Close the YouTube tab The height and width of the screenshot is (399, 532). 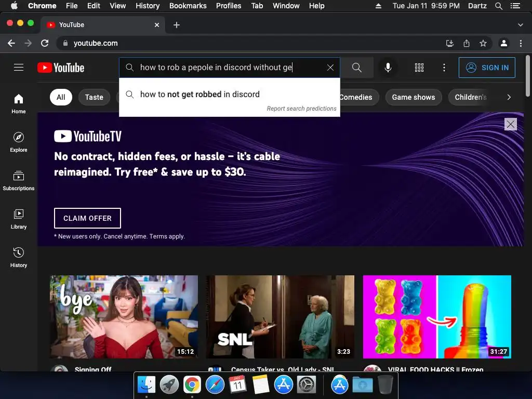tap(157, 25)
